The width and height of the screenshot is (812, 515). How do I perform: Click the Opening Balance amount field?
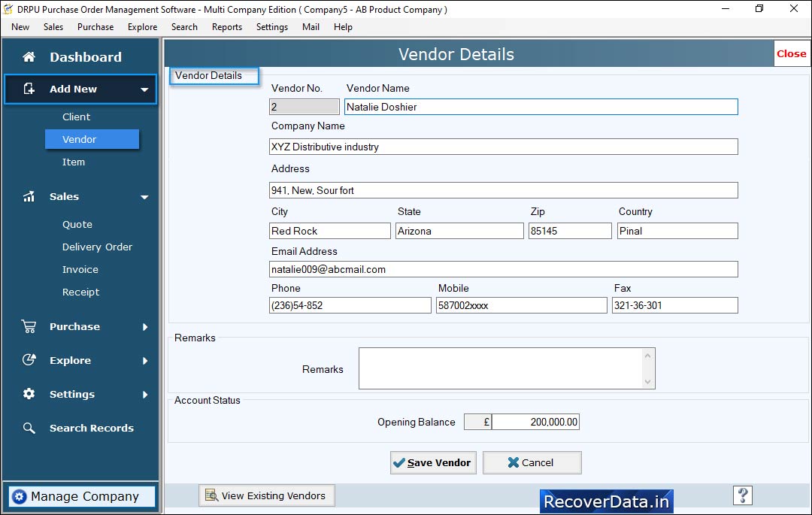pos(535,422)
